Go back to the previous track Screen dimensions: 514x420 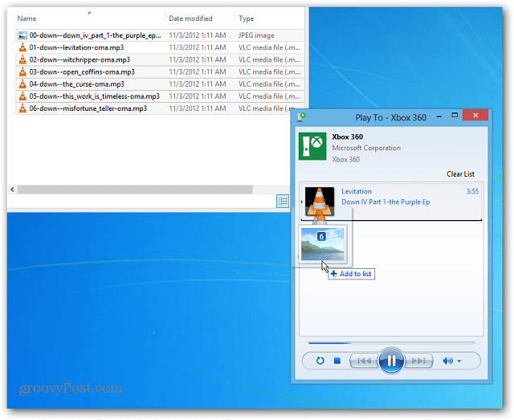click(364, 361)
